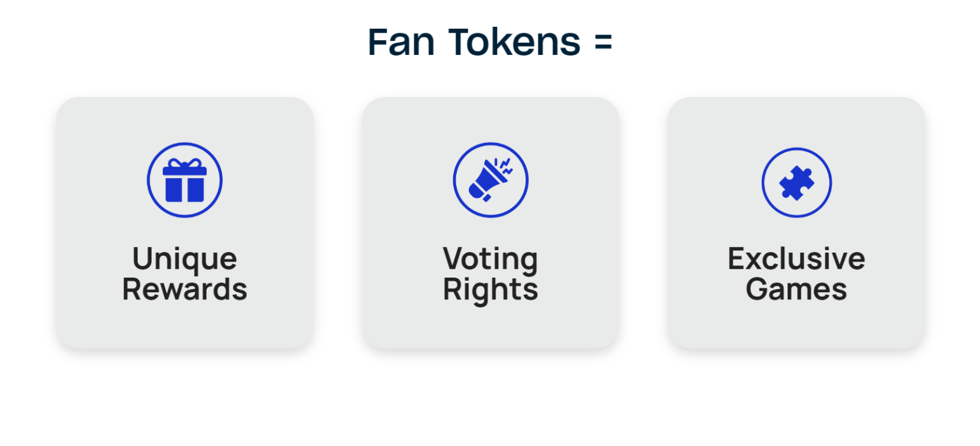Click the word "Tokens" in the heading
Image resolution: width=980 pixels, height=446 pixels.
click(514, 42)
